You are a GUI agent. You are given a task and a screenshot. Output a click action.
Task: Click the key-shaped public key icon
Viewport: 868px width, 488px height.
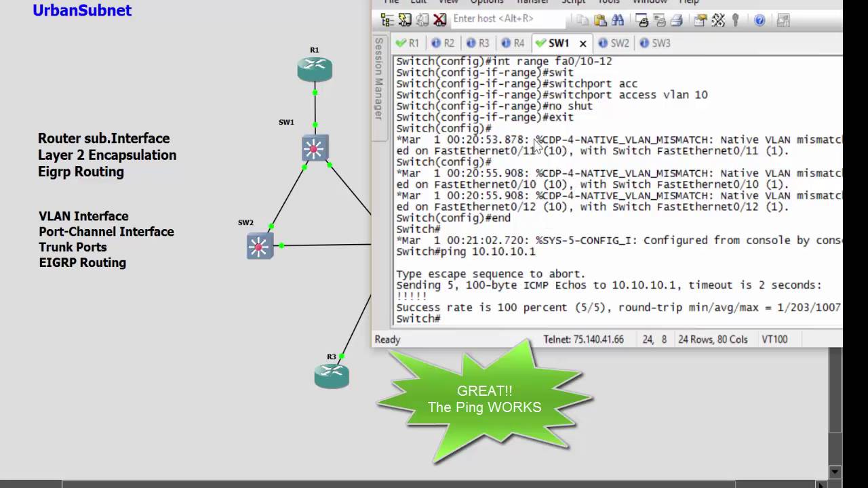[735, 20]
